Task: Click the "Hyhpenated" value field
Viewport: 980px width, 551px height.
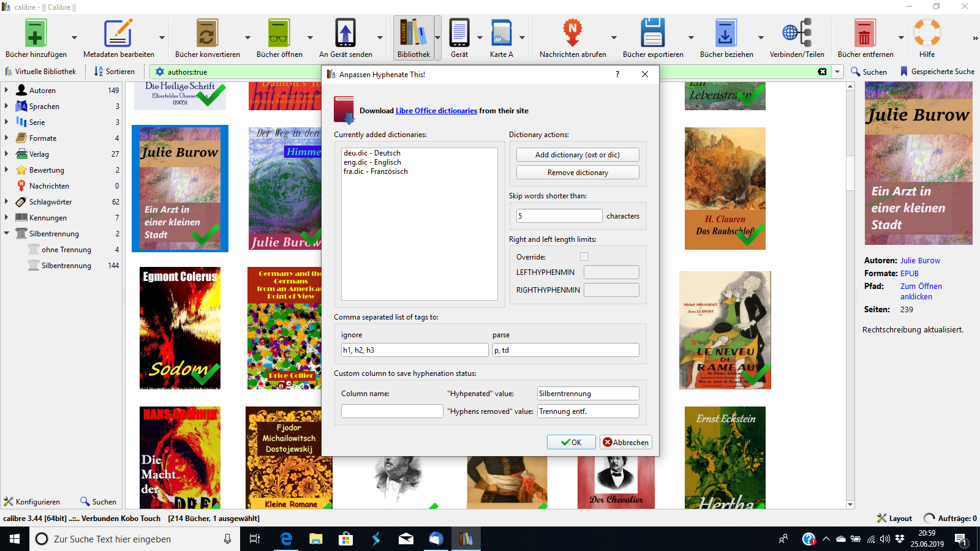Action: tap(588, 394)
